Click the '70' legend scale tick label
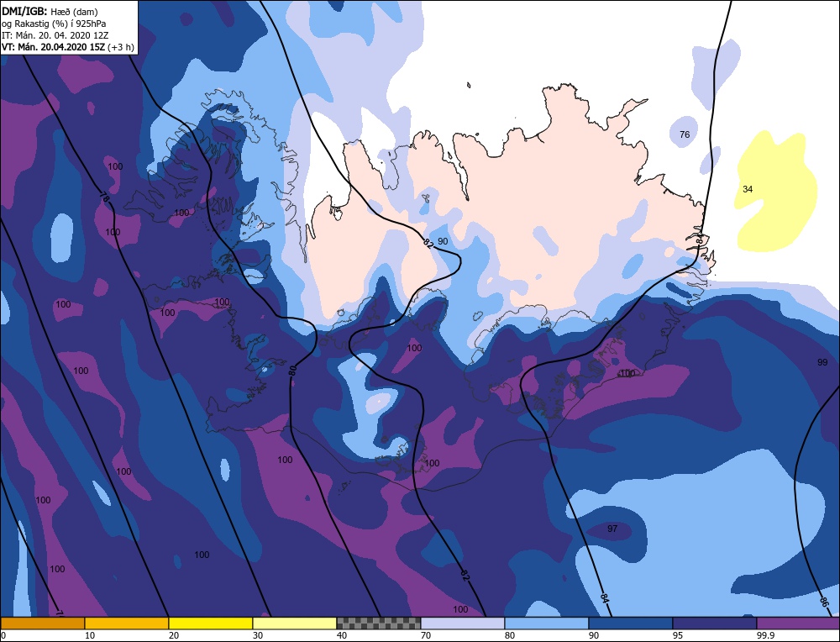 coord(426,636)
